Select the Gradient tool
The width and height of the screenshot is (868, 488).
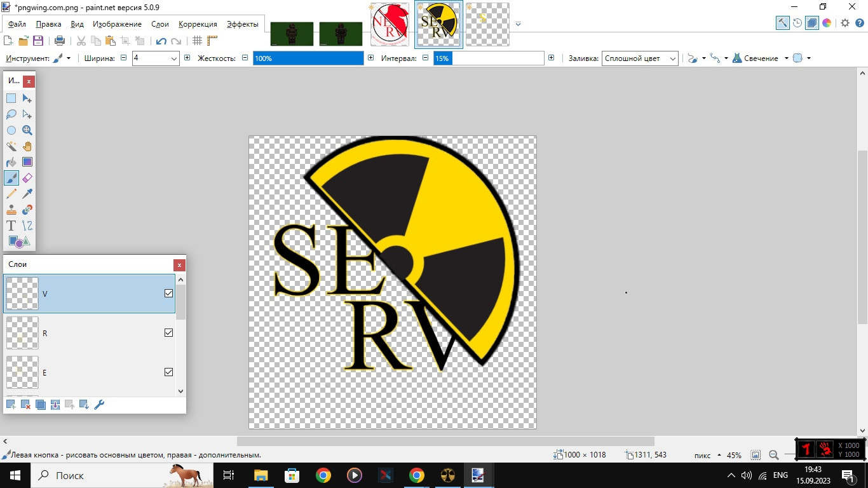(x=27, y=162)
